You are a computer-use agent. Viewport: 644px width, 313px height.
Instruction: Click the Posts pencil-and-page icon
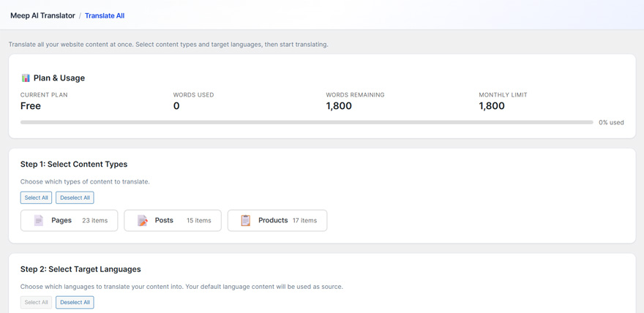143,220
